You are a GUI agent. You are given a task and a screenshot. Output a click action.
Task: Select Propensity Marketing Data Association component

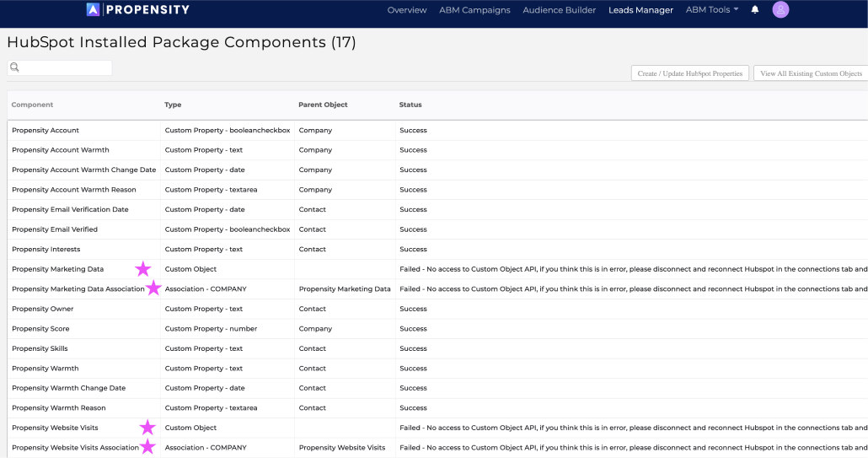tap(78, 289)
